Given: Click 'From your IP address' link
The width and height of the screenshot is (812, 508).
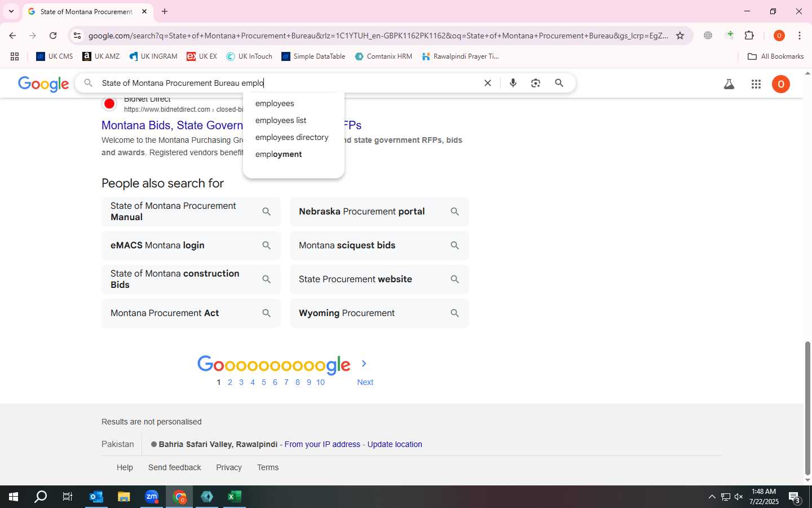Looking at the screenshot, I should 323,444.
